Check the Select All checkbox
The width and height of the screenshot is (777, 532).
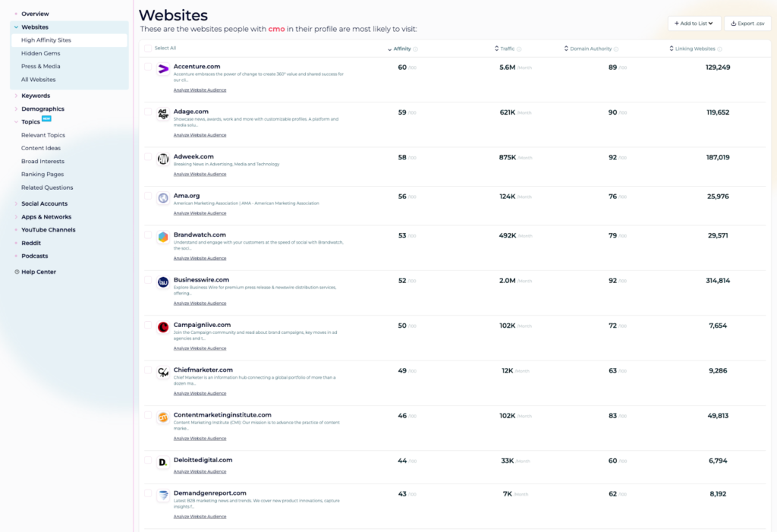[148, 48]
